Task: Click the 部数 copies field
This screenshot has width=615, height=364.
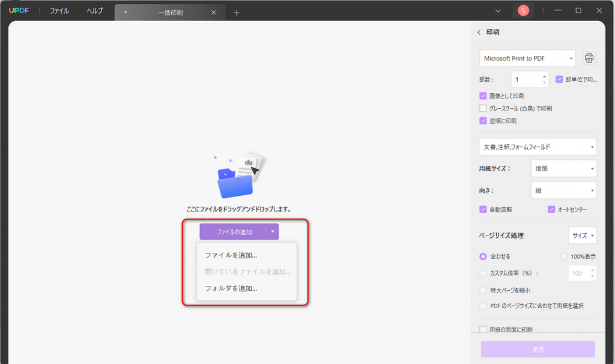Action: point(526,80)
